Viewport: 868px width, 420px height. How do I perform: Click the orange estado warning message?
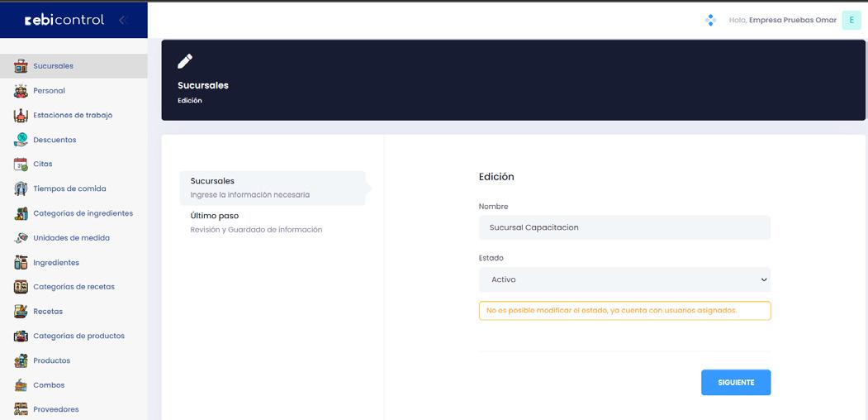pos(624,311)
